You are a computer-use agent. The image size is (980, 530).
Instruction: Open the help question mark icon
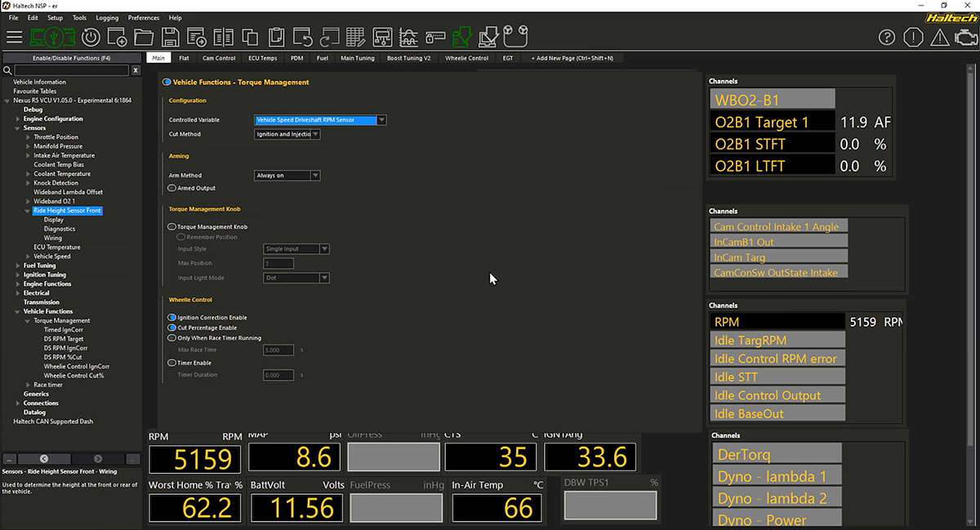pyautogui.click(x=888, y=37)
